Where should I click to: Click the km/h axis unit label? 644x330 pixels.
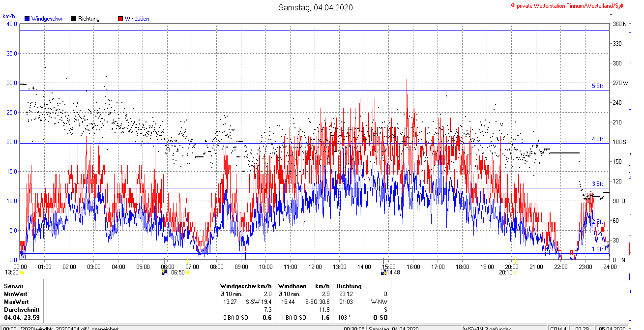[x=8, y=16]
